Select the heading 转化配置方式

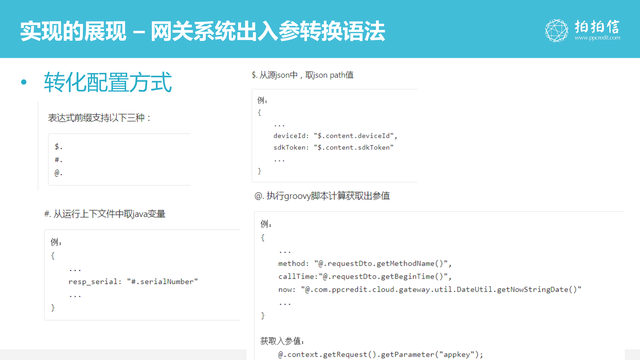(108, 82)
